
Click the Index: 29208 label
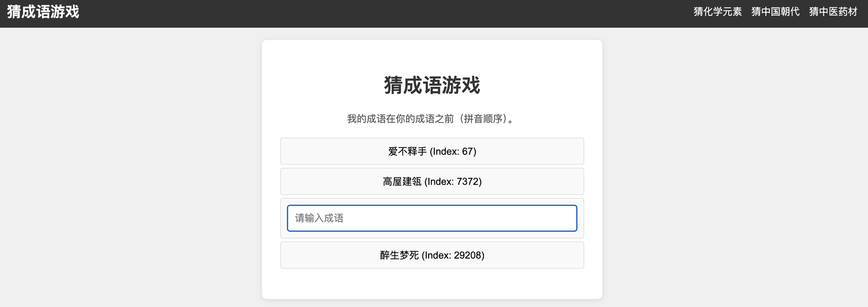click(453, 255)
